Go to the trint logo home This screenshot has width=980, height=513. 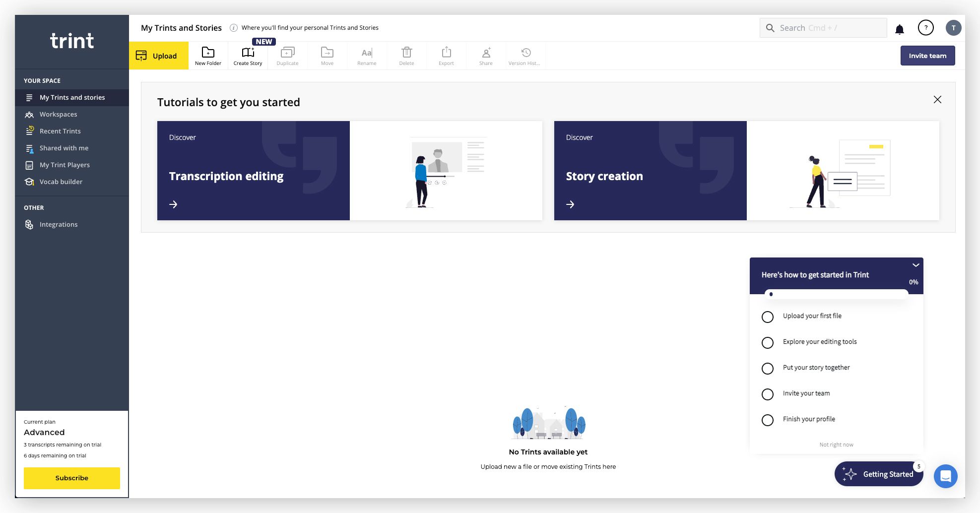pos(72,41)
